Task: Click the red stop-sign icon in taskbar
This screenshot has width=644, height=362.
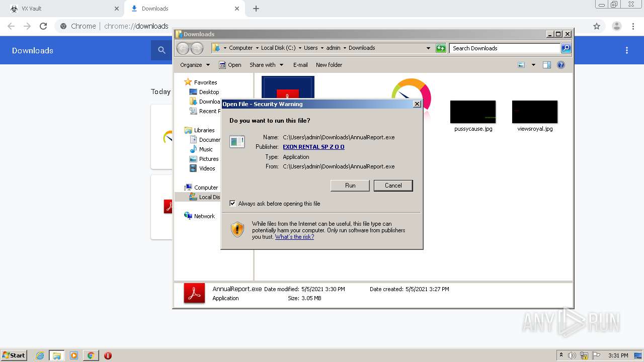Action: pos(108,355)
